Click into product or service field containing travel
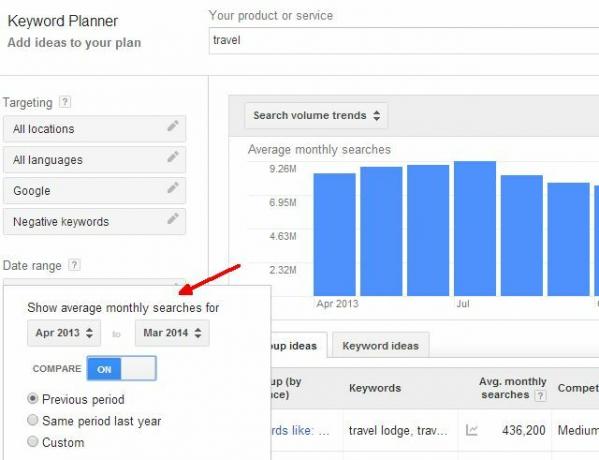The image size is (599, 460). click(x=404, y=40)
